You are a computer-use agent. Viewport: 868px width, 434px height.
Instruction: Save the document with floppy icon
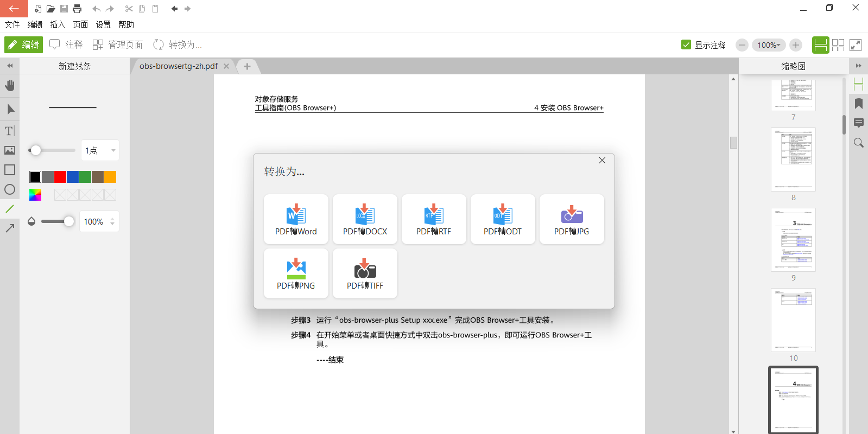tap(64, 9)
